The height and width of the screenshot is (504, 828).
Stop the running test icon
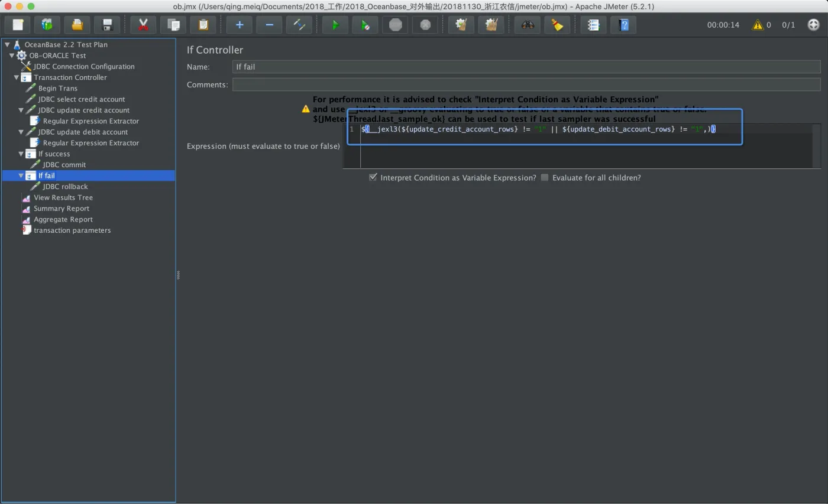point(396,25)
